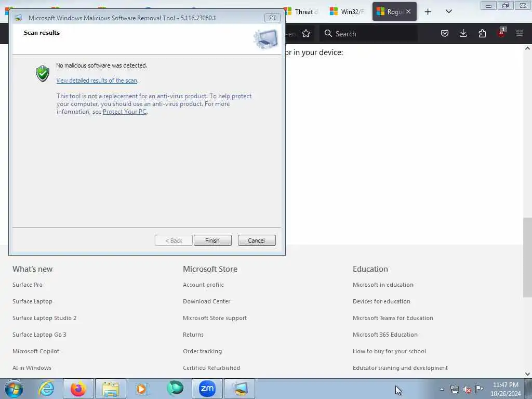Viewport: 532px width, 399px height.
Task: Click the muted volume tray icon
Action: [x=467, y=389]
